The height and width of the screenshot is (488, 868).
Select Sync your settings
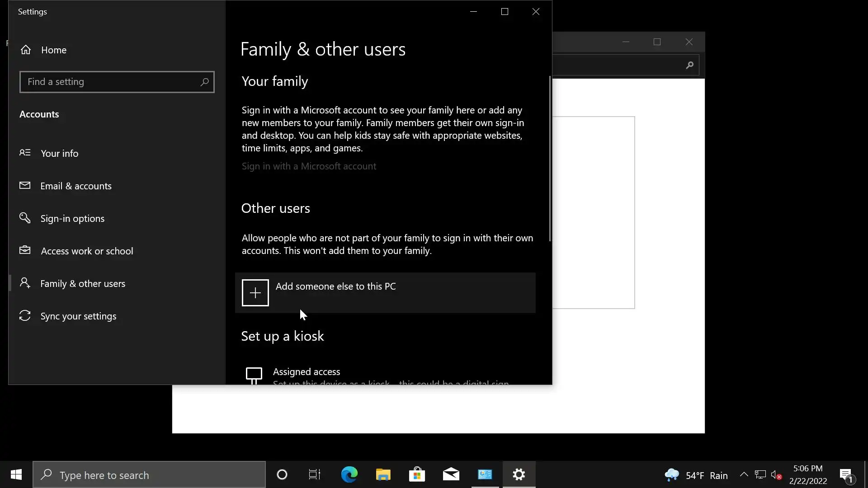pos(78,316)
